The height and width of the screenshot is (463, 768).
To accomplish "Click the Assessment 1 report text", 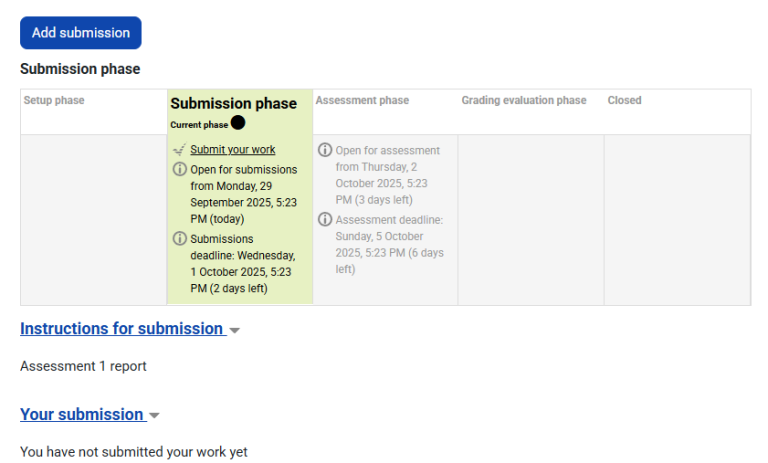I will coord(83,366).
